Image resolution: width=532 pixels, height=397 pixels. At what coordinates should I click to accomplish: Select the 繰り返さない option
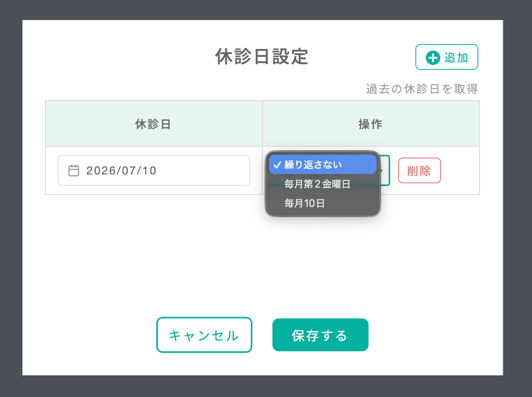coord(323,164)
